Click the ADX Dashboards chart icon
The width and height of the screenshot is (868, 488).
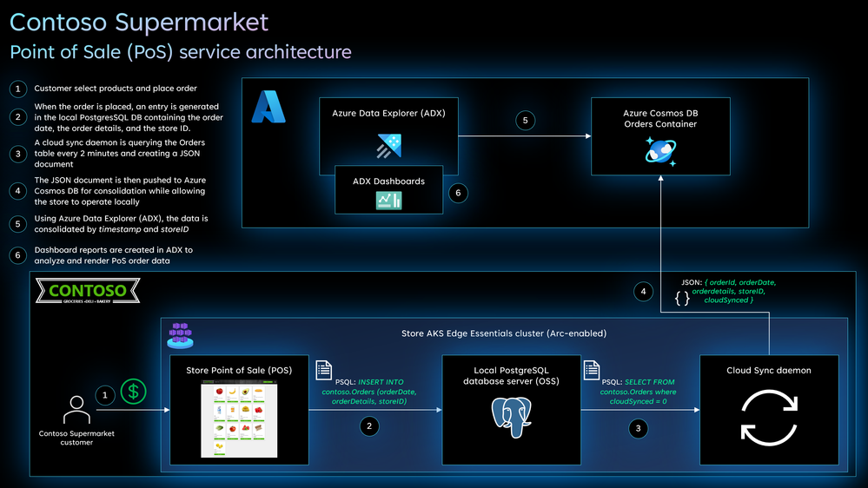388,201
